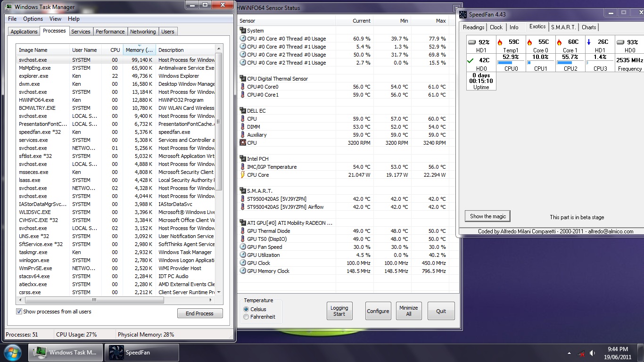This screenshot has height=362, width=644.
Task: Click the Temp1 flame icon in SpeedFan
Action: (500, 42)
